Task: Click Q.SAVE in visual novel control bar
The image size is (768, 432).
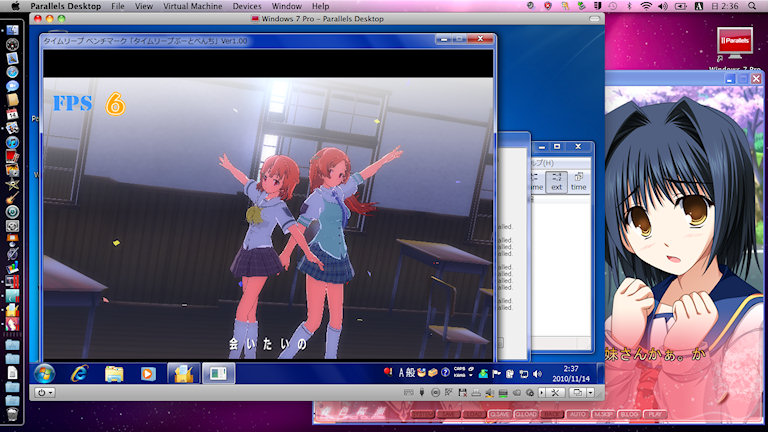Action: pos(500,414)
